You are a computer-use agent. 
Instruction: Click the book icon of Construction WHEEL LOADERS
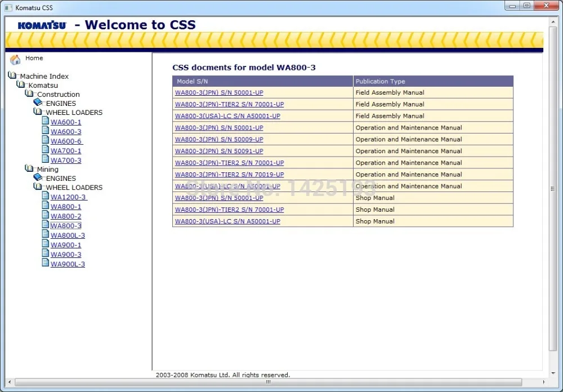(x=38, y=112)
